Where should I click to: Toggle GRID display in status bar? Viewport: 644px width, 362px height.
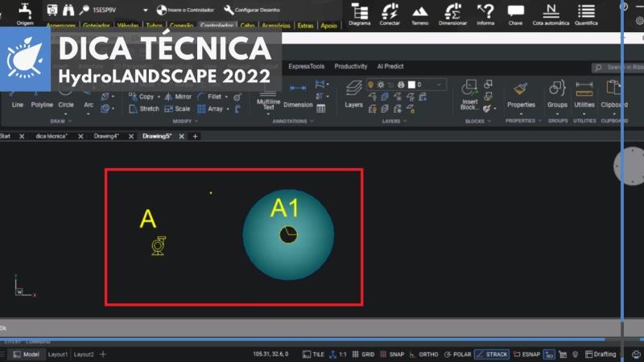coord(363,354)
